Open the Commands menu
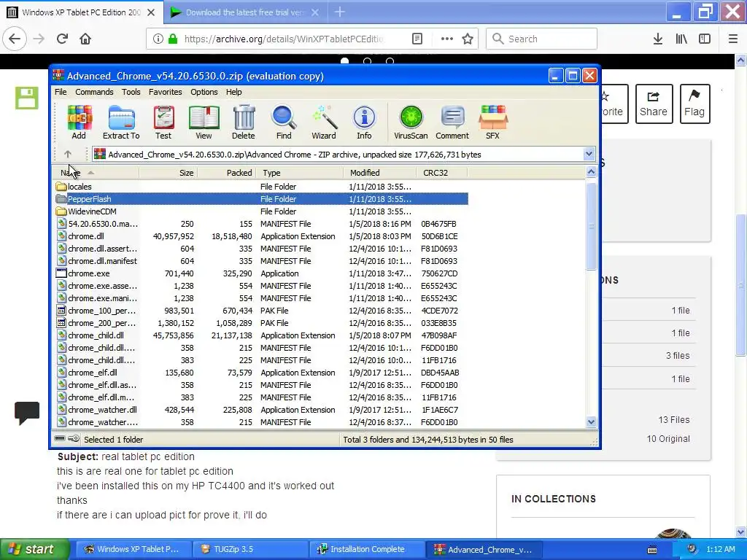Image resolution: width=747 pixels, height=560 pixels. click(94, 92)
